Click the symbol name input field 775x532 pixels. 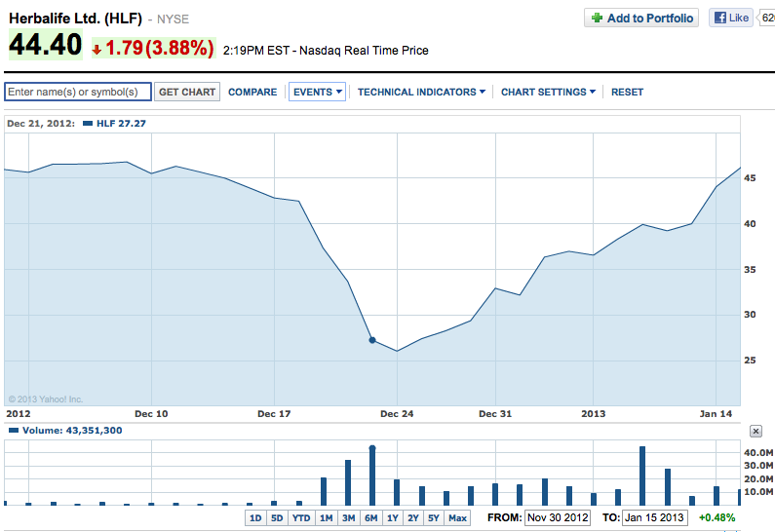tap(78, 92)
